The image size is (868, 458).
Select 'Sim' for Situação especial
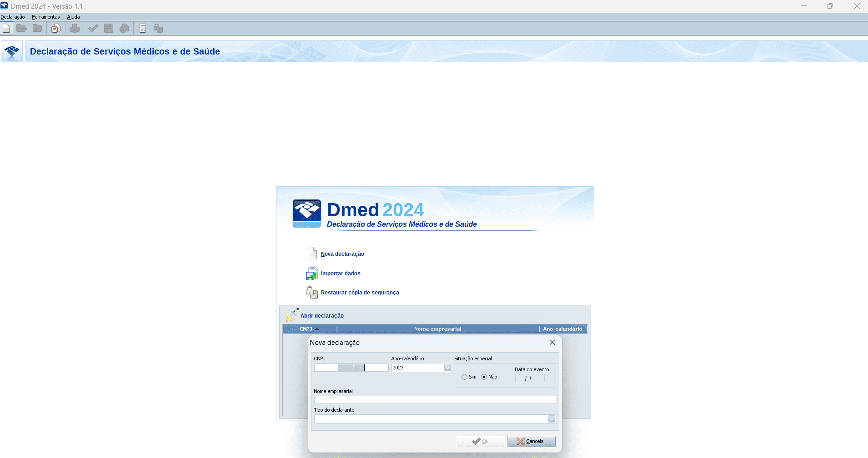tap(465, 377)
